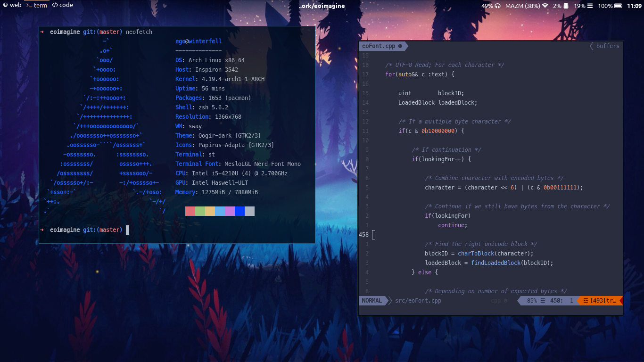Click the 11:09 clock in top bar
The height and width of the screenshot is (362, 644).
click(x=635, y=6)
